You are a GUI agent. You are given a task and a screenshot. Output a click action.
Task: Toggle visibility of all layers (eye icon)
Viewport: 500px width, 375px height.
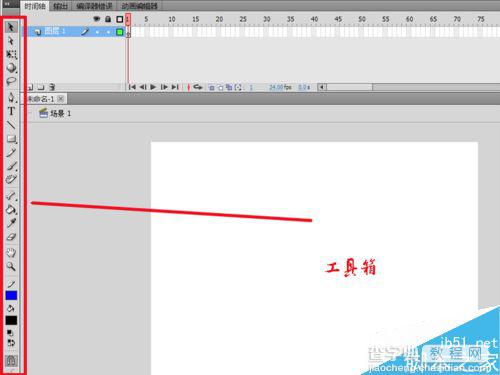tap(97, 19)
